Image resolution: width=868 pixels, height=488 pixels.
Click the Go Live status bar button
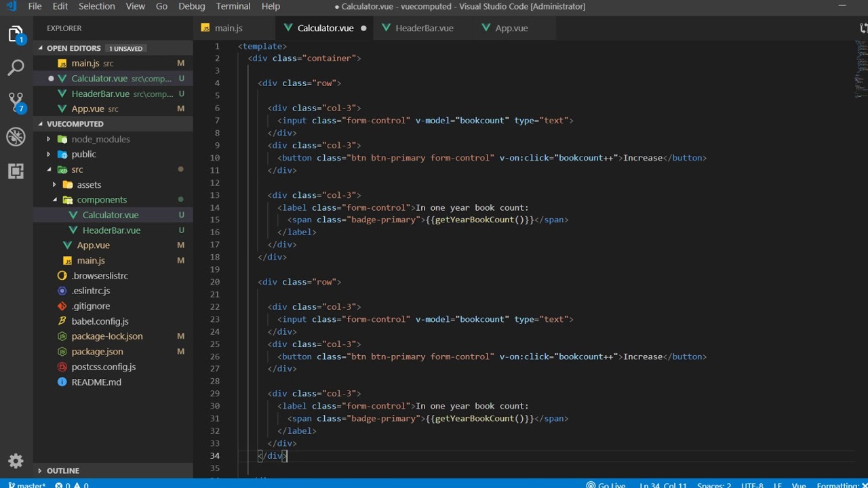click(x=606, y=484)
